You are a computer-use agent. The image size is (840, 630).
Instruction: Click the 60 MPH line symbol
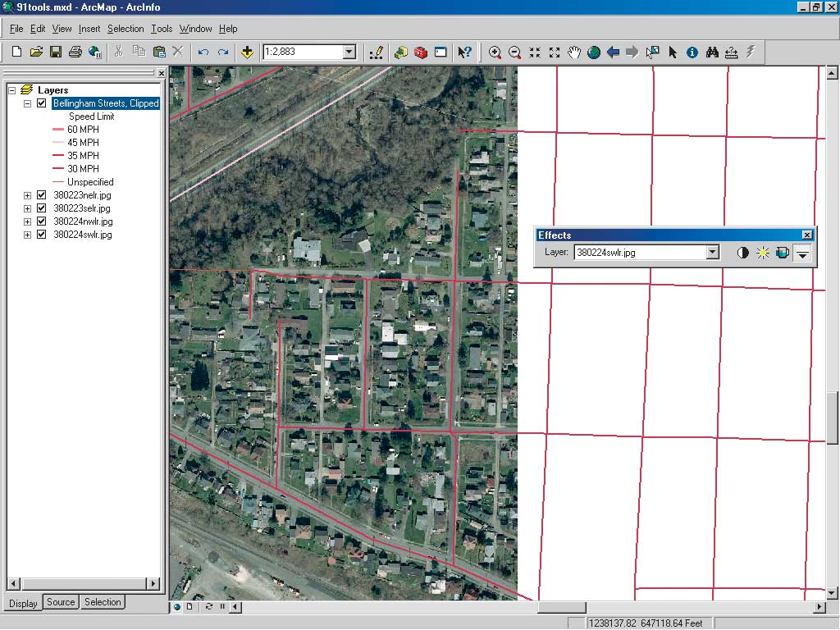(x=58, y=130)
